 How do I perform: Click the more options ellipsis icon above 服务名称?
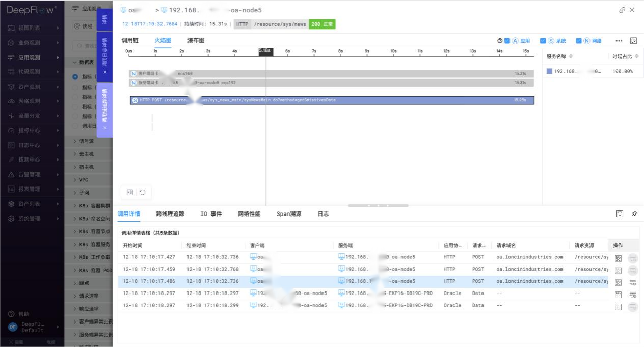[619, 41]
